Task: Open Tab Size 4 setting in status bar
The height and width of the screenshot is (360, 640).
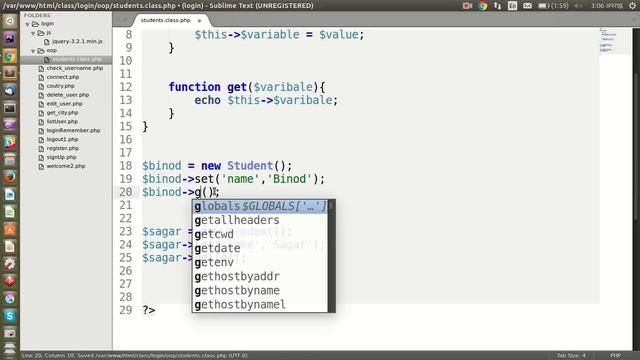Action: click(x=571, y=356)
